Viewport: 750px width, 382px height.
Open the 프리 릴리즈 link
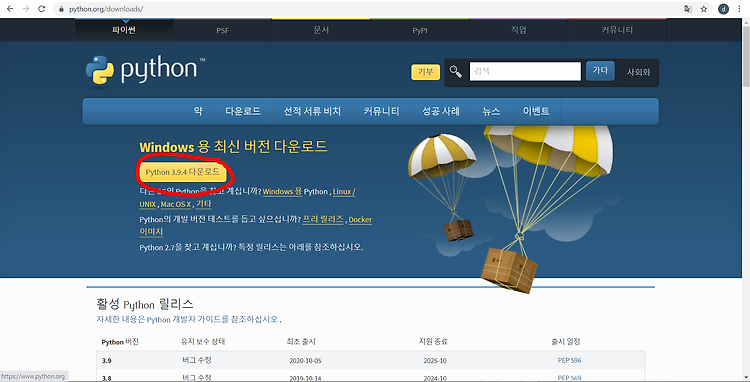point(323,219)
